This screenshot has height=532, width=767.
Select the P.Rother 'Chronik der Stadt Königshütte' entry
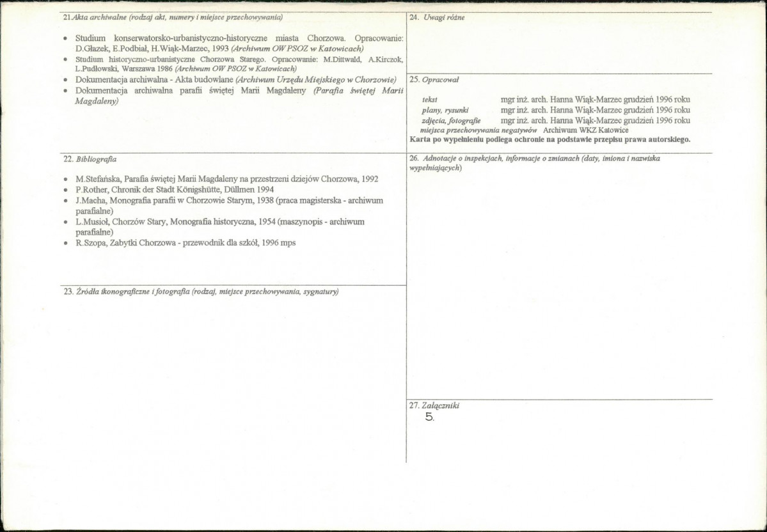174,190
